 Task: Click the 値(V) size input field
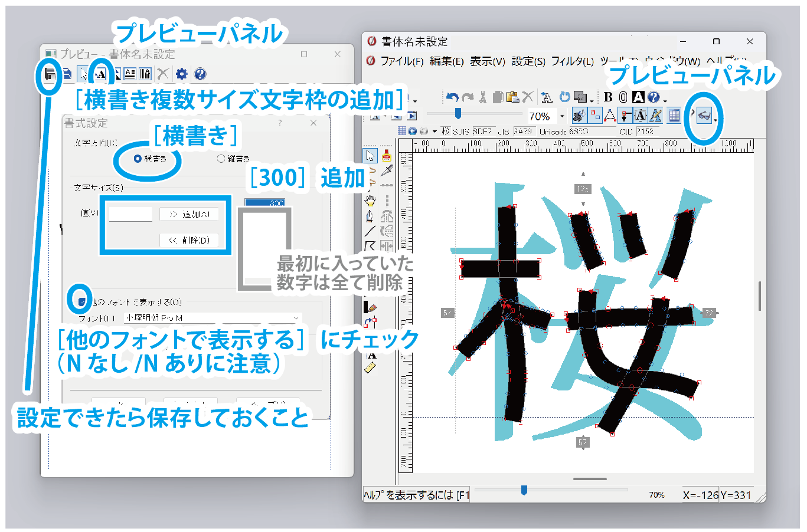click(130, 214)
